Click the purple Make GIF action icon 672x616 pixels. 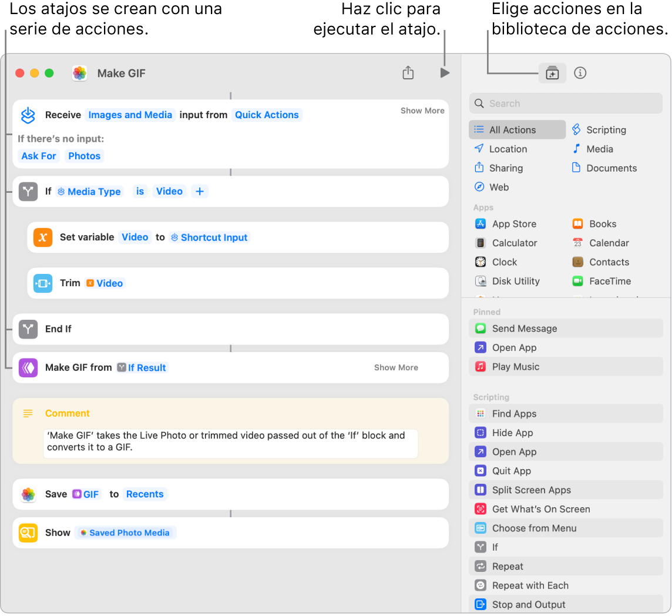tap(28, 367)
